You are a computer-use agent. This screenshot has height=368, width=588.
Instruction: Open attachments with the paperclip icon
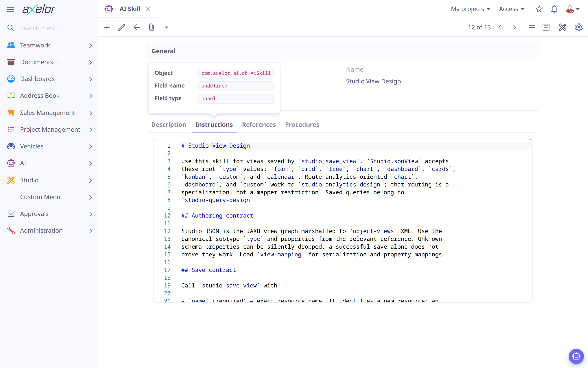click(x=152, y=27)
